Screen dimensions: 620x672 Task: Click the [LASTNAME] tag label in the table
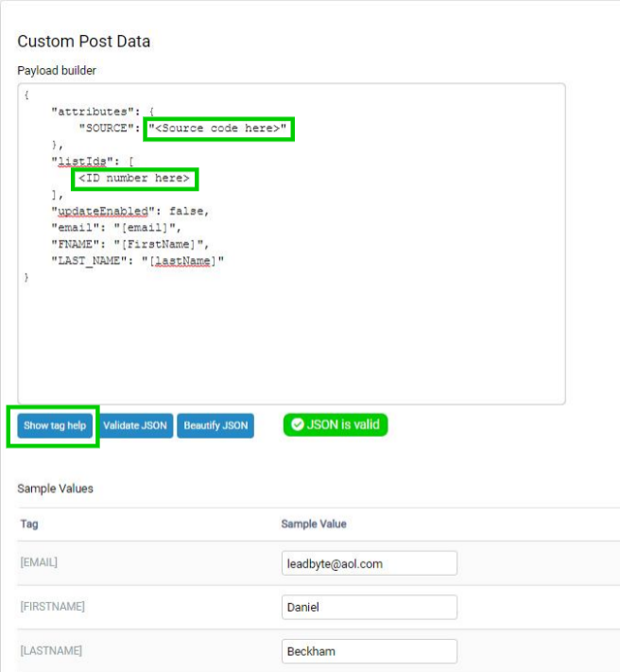[51, 650]
